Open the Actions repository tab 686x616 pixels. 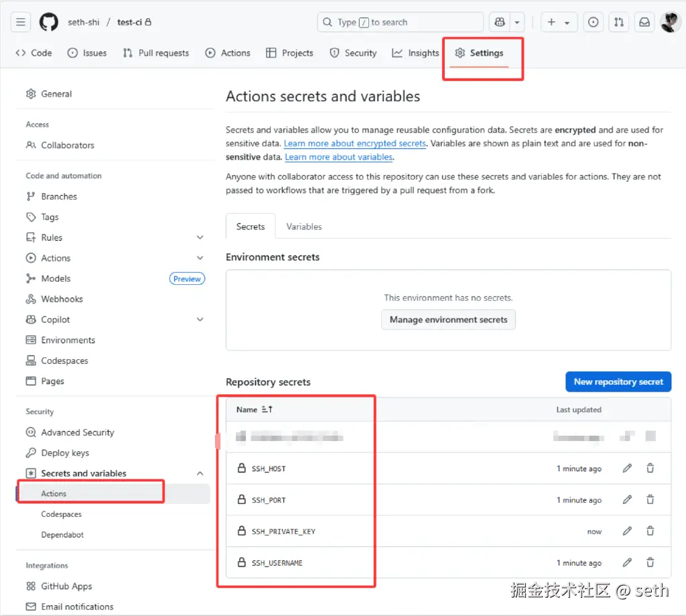tap(228, 53)
